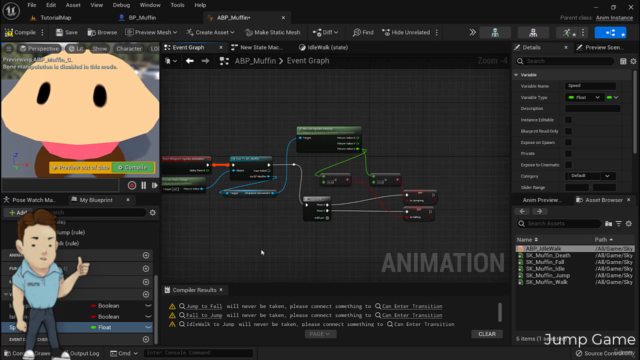
Task: Open Hide Unrelated options three-dot menu
Action: pos(437,32)
